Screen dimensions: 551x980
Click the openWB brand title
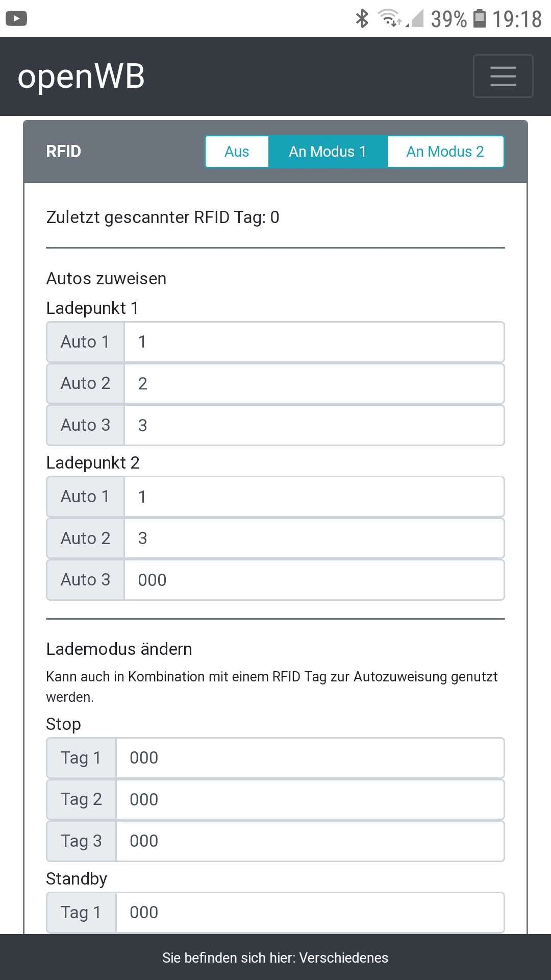click(x=81, y=77)
